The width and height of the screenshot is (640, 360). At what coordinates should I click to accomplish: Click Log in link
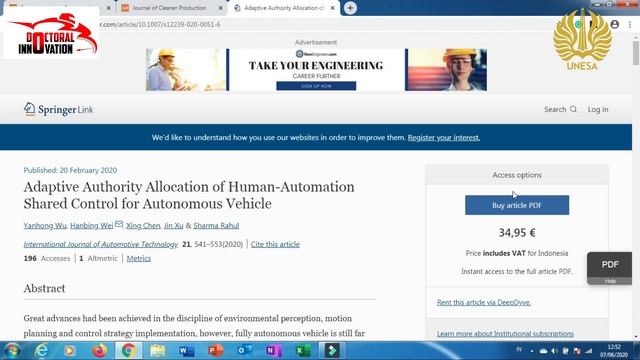click(598, 109)
